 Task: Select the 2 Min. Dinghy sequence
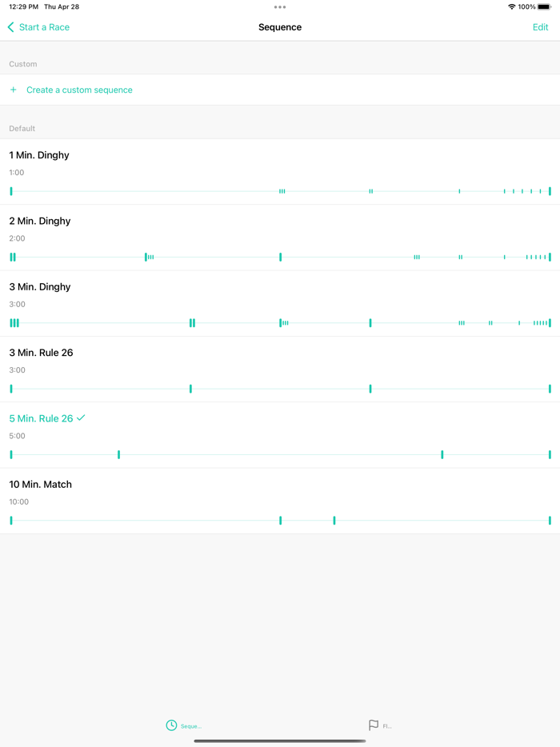[x=280, y=238]
